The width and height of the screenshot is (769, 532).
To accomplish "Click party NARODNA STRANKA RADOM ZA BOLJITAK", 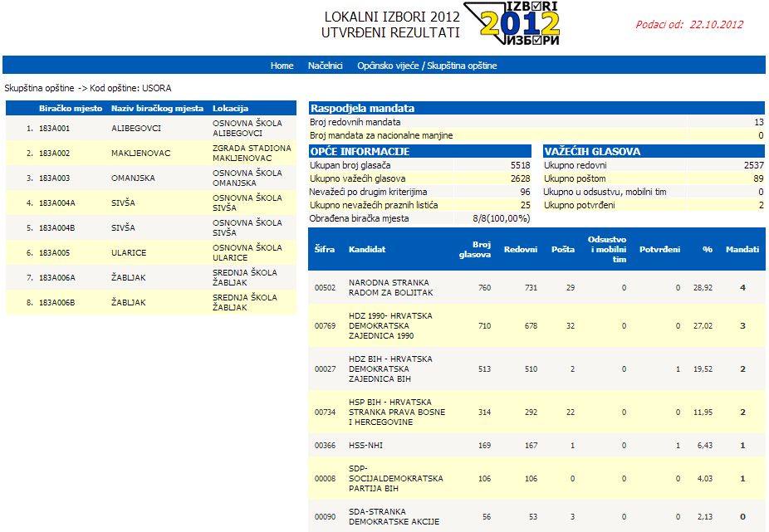I will (391, 287).
